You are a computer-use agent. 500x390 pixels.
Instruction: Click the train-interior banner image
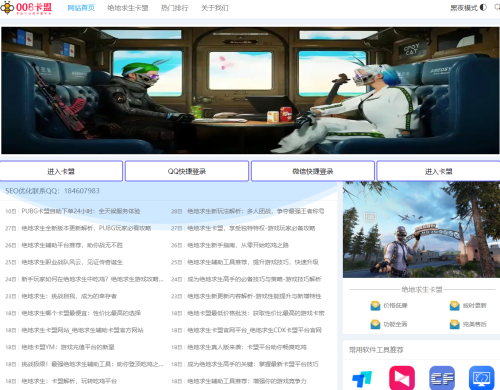point(250,90)
